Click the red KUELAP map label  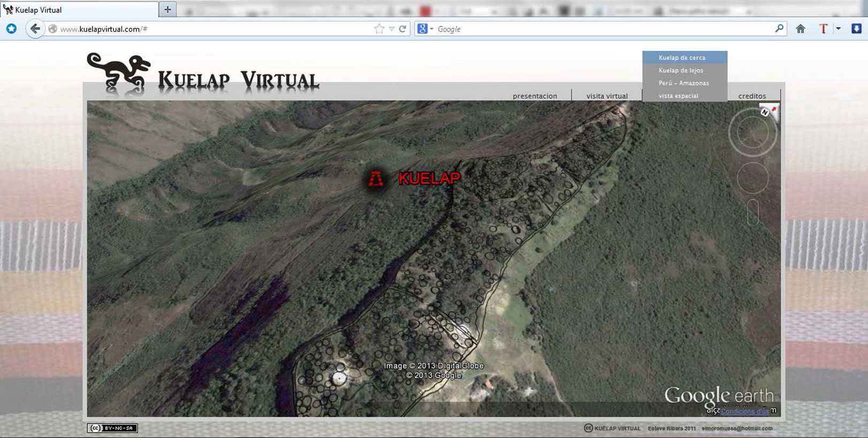pos(429,178)
